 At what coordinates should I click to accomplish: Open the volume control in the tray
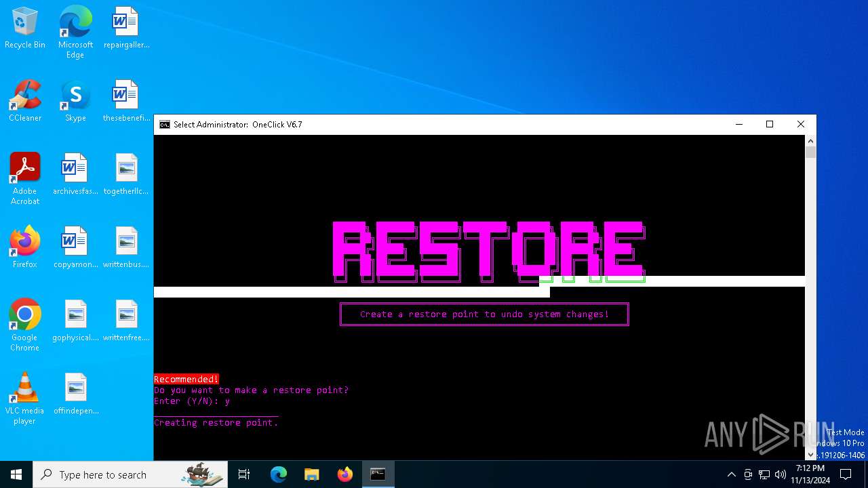tap(781, 474)
